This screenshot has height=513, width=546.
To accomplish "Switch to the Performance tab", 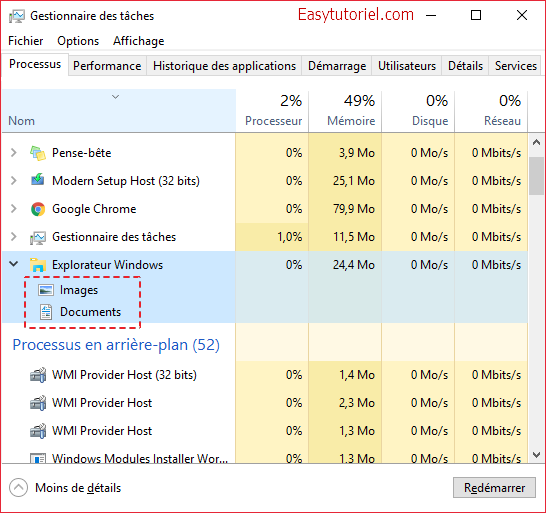I will (x=107, y=65).
